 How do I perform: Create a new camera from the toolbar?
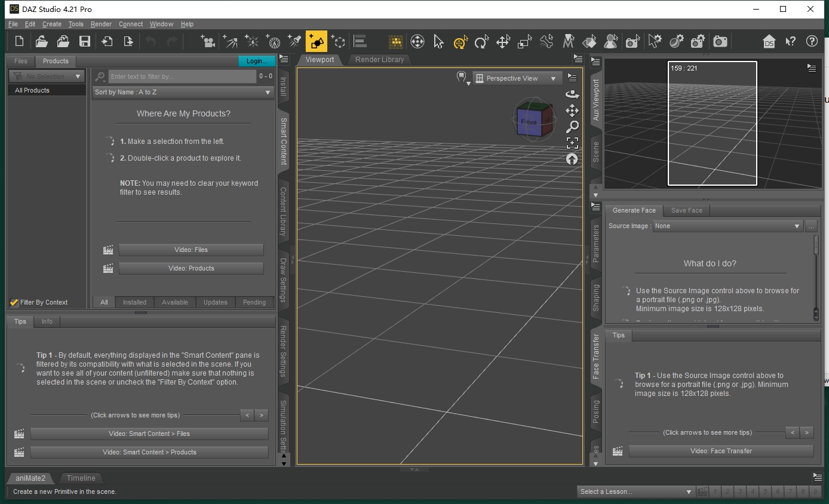[208, 41]
